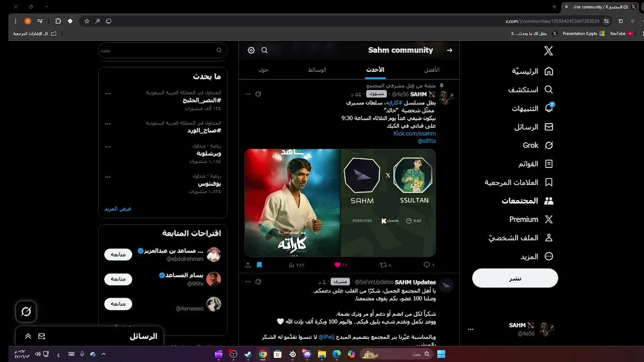Open Chrome extensions puzzle icon
This screenshot has height=362, width=644.
pyautogui.click(x=58, y=21)
